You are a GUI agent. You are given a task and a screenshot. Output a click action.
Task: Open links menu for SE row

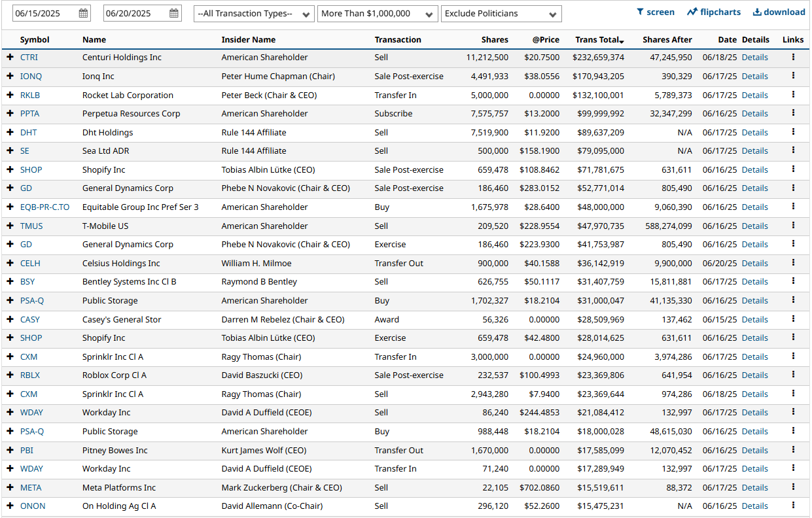point(793,150)
